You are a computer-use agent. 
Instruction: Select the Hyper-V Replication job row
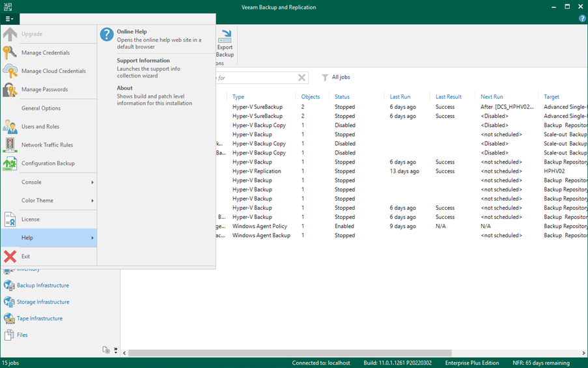pos(402,171)
